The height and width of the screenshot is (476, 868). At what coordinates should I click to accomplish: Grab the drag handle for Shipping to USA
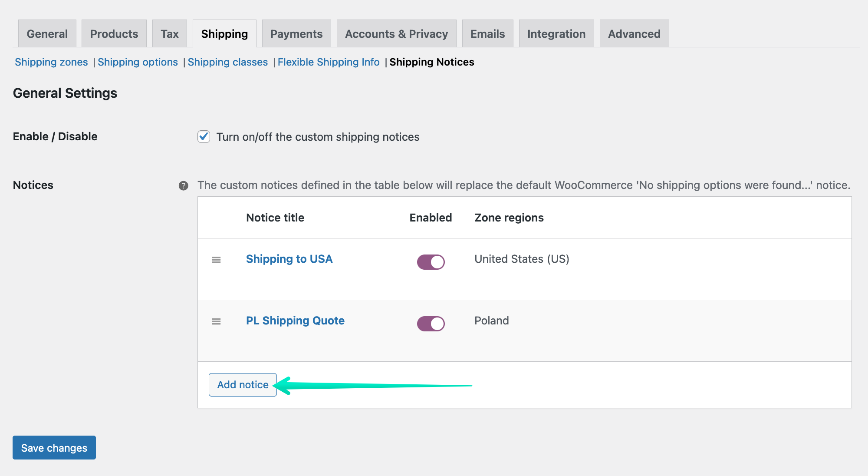[216, 260]
